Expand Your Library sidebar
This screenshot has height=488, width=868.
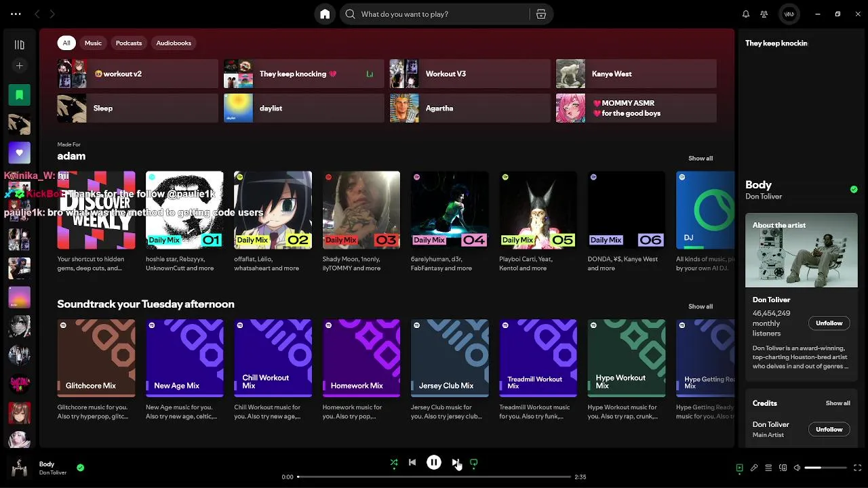point(20,45)
